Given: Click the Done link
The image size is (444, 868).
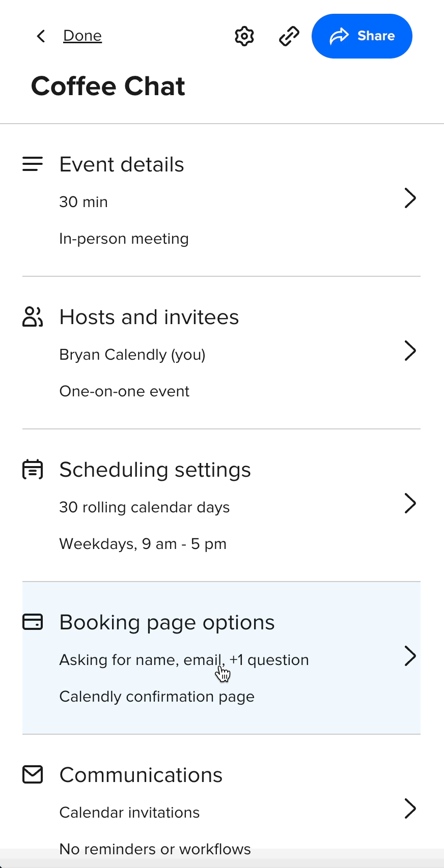Looking at the screenshot, I should point(82,36).
